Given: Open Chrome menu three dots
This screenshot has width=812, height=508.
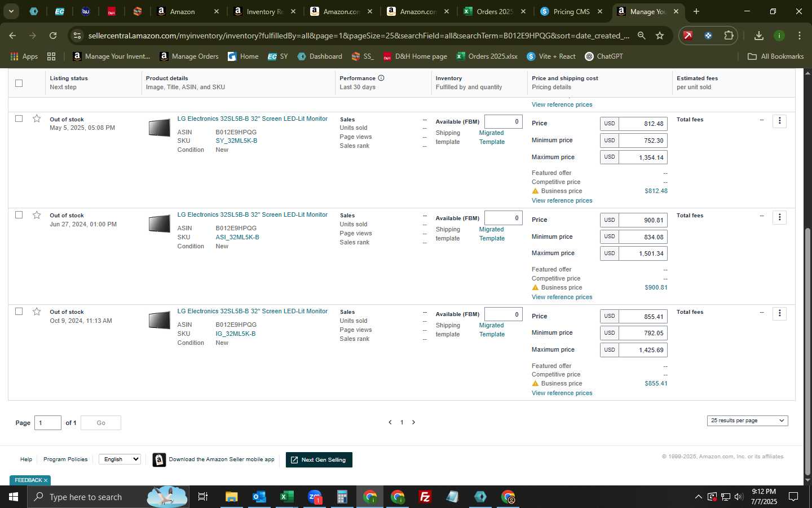Looking at the screenshot, I should coord(799,36).
